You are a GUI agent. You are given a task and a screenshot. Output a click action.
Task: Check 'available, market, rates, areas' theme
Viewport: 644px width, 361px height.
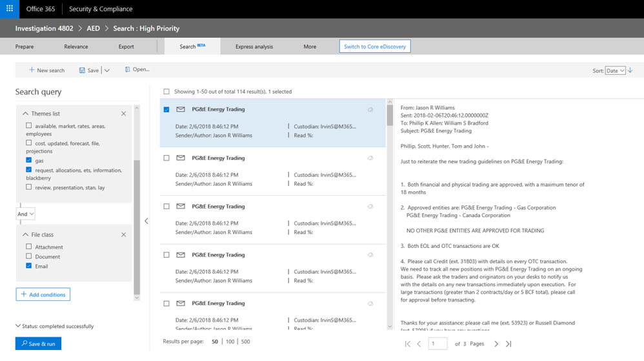[x=29, y=125]
